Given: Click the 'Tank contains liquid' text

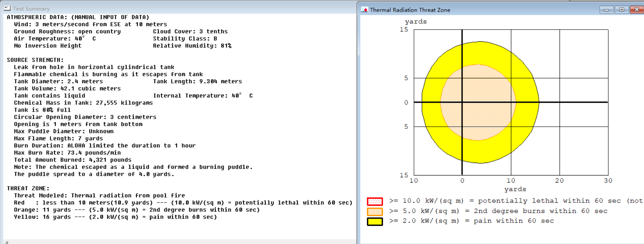Looking at the screenshot, I should click(x=50, y=96).
